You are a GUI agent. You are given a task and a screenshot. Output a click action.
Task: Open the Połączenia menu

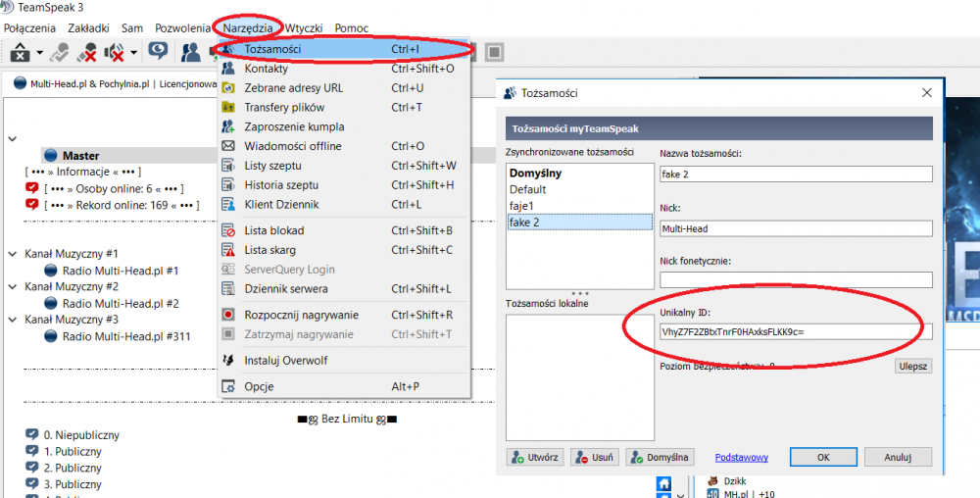point(30,28)
